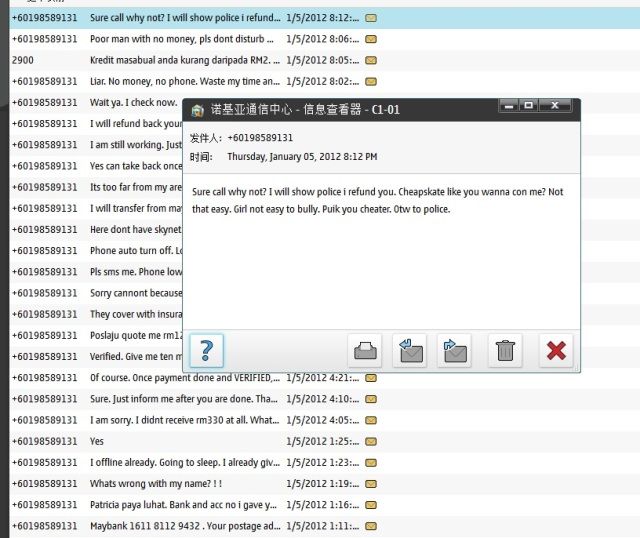This screenshot has width=640, height=538.
Task: Minimize the message viewer window
Action: [509, 104]
